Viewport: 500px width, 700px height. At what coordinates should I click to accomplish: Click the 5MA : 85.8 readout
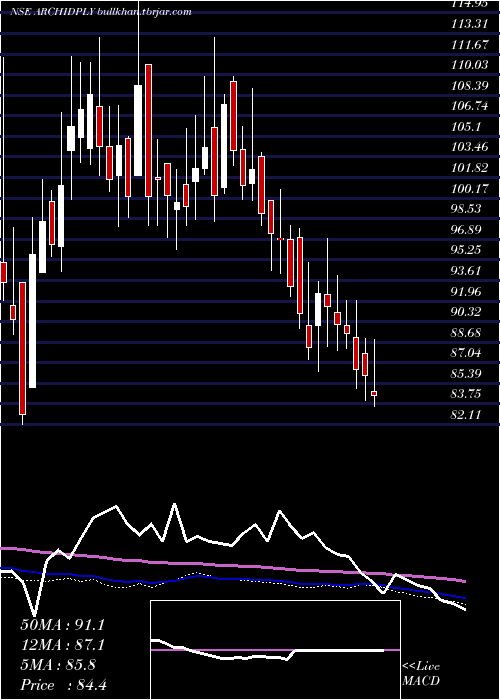point(58,665)
